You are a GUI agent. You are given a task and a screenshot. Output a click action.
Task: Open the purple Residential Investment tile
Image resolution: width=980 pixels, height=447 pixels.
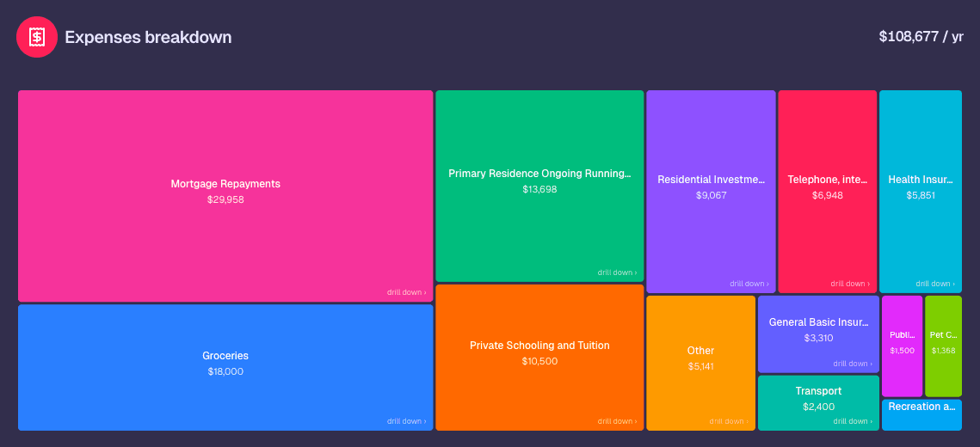click(711, 192)
